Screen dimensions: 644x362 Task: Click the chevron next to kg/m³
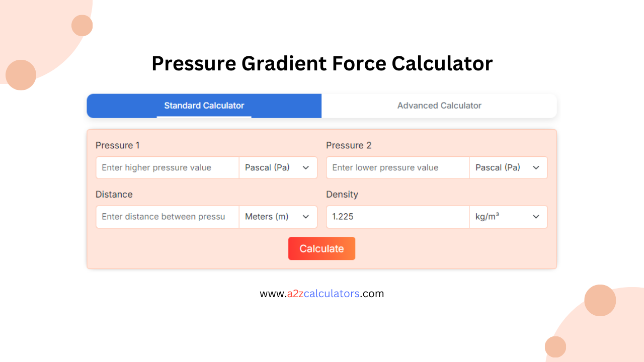click(536, 217)
